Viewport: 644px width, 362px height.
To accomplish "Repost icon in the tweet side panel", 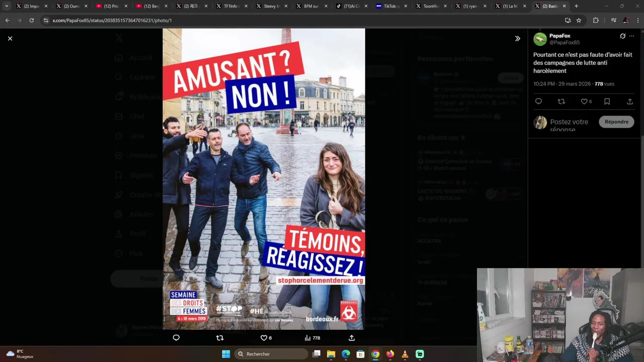I will click(x=561, y=102).
